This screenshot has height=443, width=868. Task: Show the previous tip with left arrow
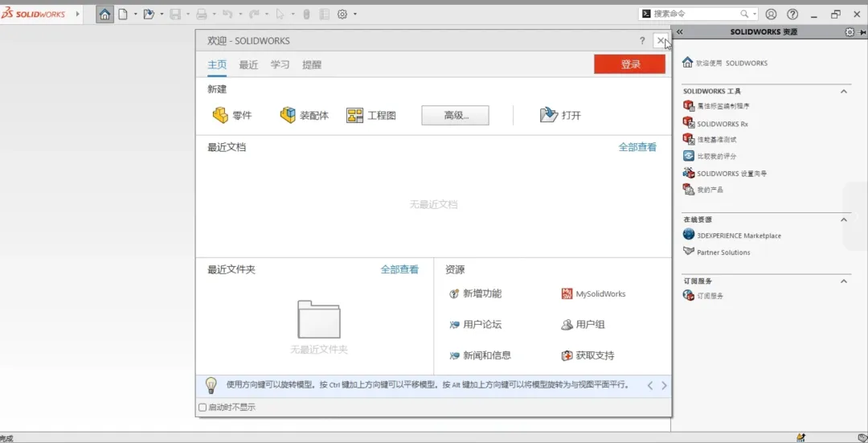[650, 385]
